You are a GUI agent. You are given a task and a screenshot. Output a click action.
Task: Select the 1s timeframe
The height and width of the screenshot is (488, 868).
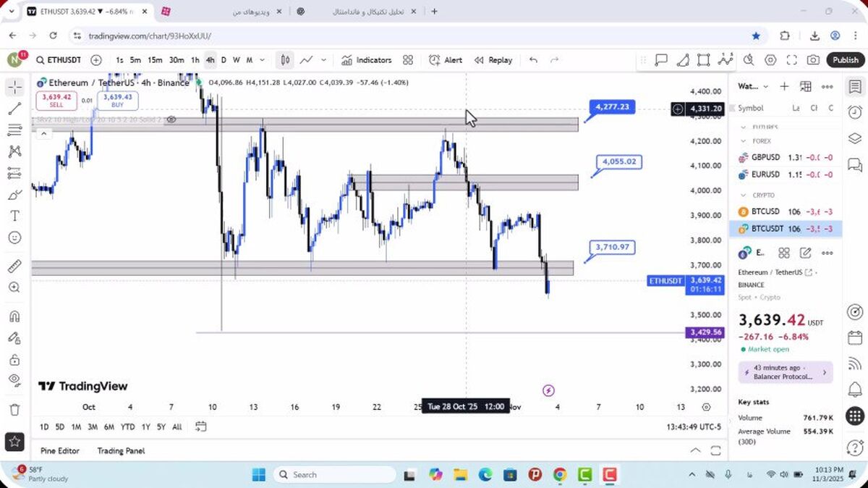coord(119,60)
